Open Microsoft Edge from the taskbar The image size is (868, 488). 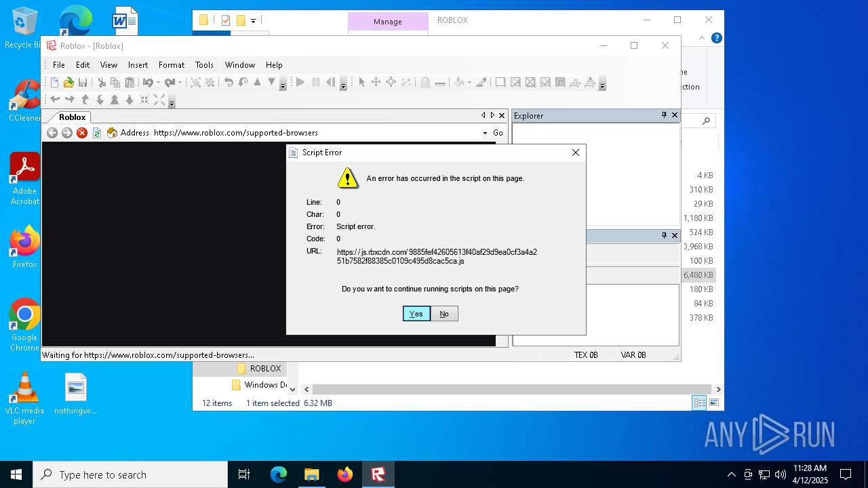[279, 474]
